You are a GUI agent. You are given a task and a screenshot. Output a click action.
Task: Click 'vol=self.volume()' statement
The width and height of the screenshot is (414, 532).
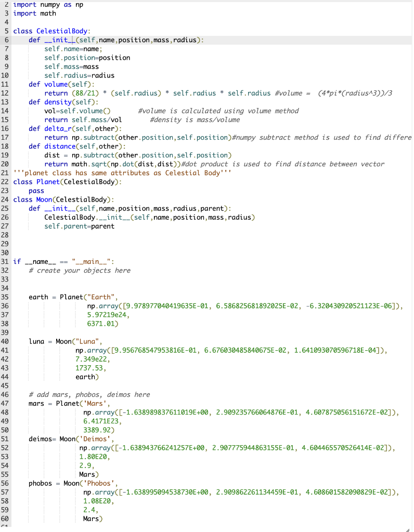[x=77, y=111]
